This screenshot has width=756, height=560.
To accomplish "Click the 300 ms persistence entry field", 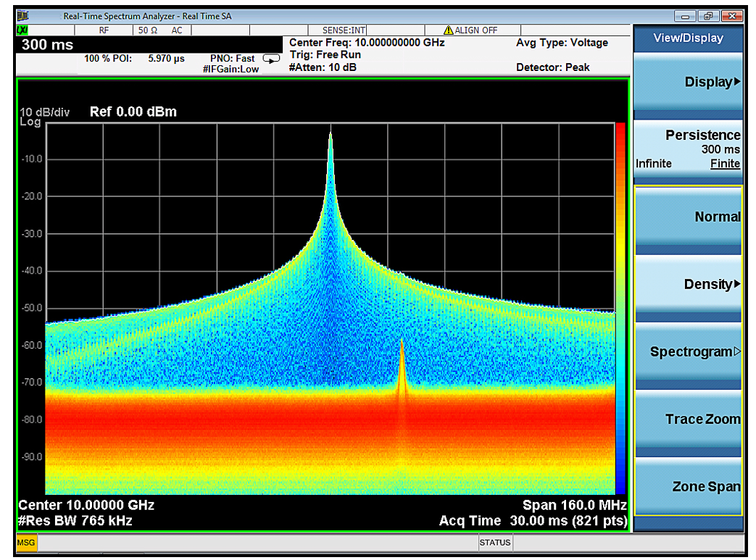I will [149, 45].
